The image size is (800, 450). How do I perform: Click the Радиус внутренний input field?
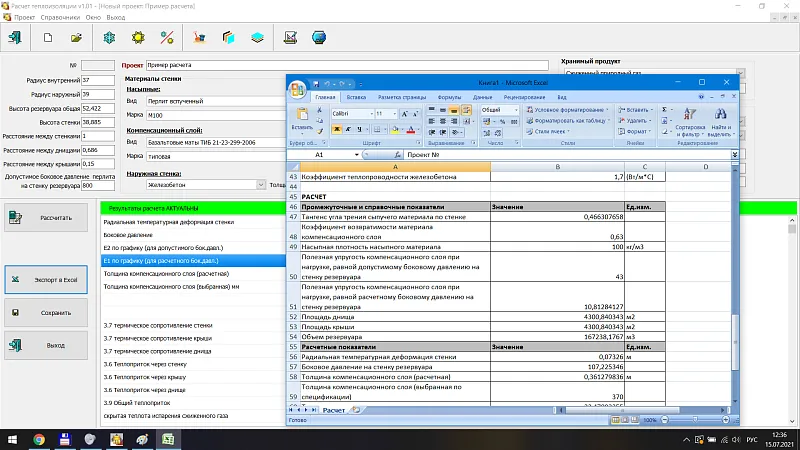point(99,80)
